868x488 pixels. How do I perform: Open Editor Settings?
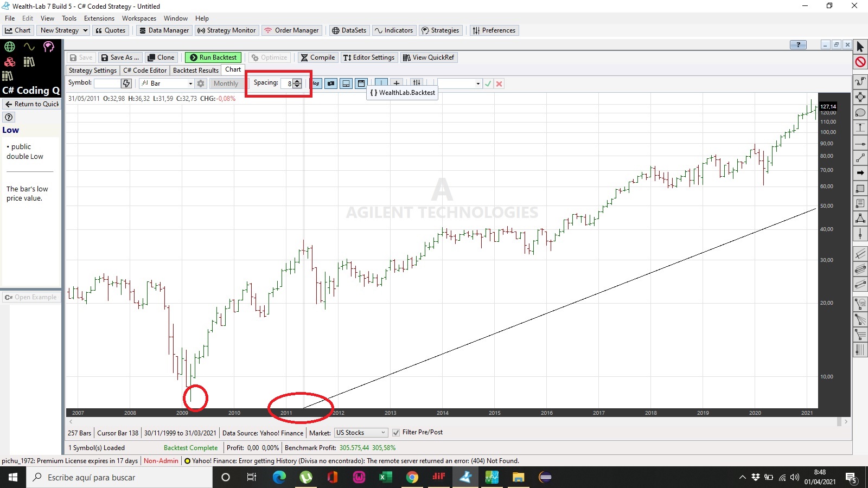(369, 57)
